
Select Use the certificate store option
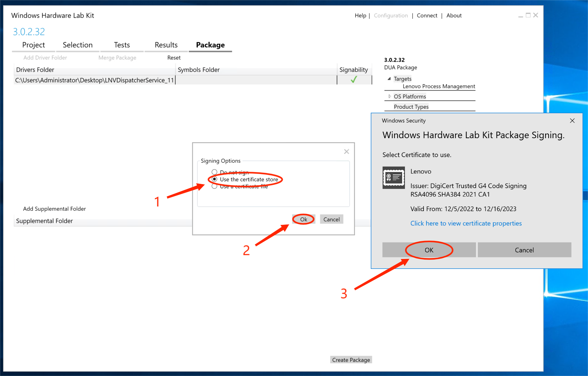click(214, 179)
